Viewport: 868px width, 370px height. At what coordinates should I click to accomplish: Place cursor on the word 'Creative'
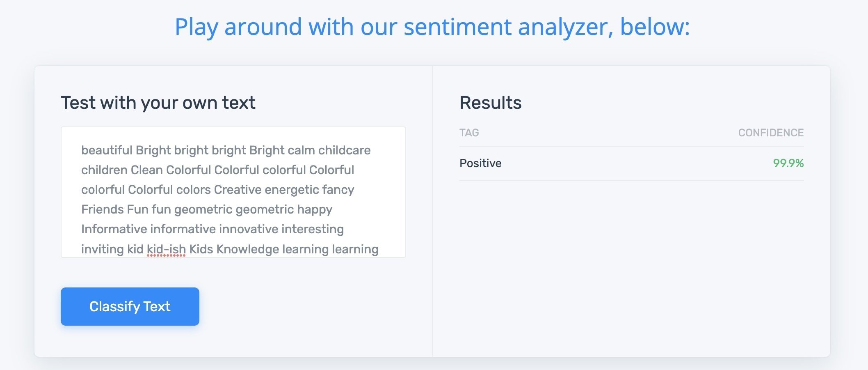coord(238,190)
